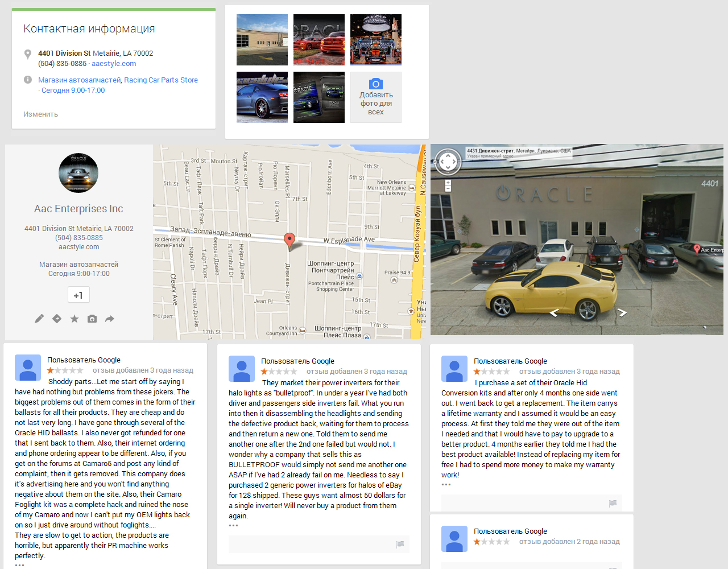Viewport: 728px width, 569px height.
Task: Flag the Oracle Hid Conversion kits review
Action: tap(613, 503)
